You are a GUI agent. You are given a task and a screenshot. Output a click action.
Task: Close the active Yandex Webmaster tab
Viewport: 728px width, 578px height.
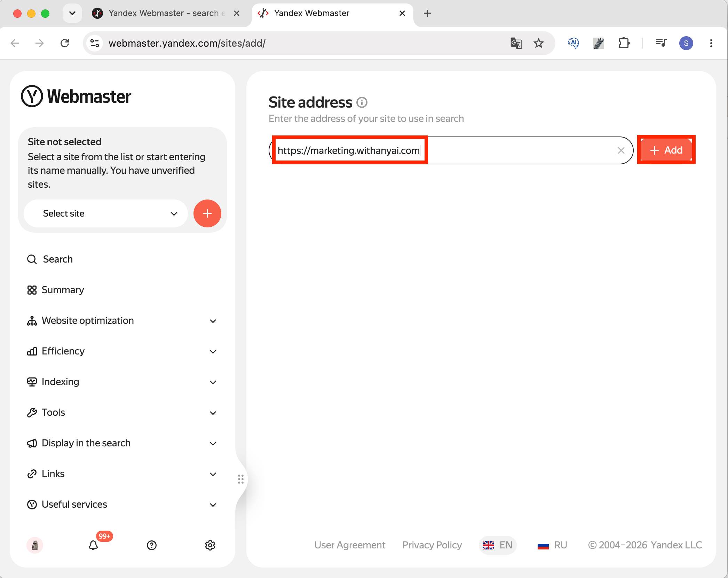click(402, 13)
